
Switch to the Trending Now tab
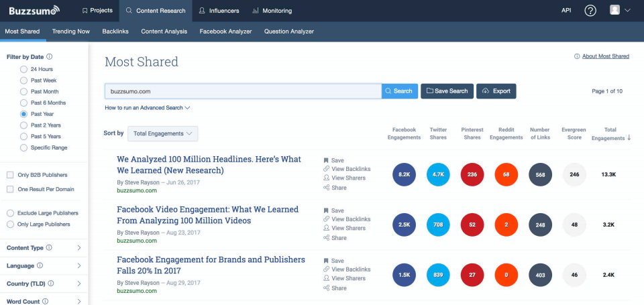pyautogui.click(x=70, y=32)
